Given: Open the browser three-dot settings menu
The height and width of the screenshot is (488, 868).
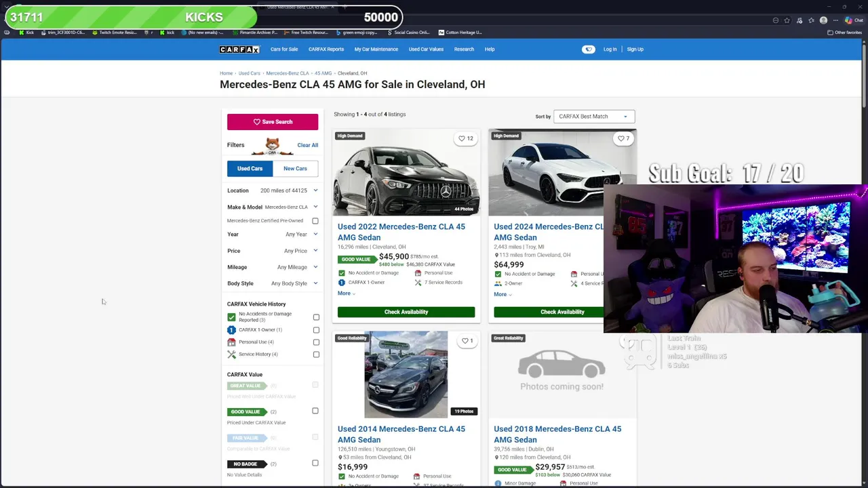Looking at the screenshot, I should coord(835,20).
